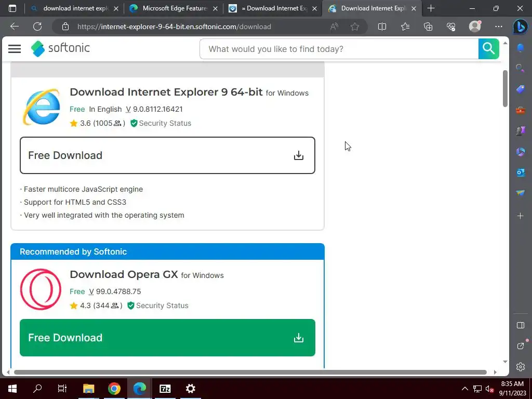Show hidden system tray icons chevron
Screen dimensions: 532x399
[x=465, y=389]
